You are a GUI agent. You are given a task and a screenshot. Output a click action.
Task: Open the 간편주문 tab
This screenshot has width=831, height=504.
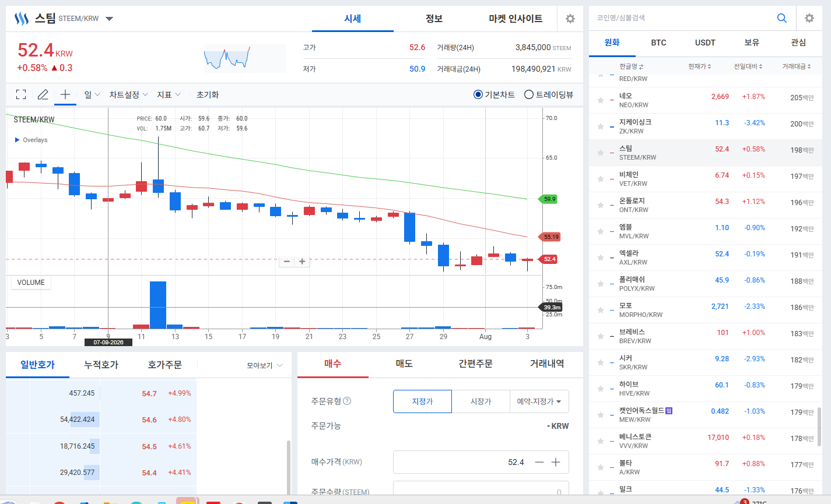(475, 364)
